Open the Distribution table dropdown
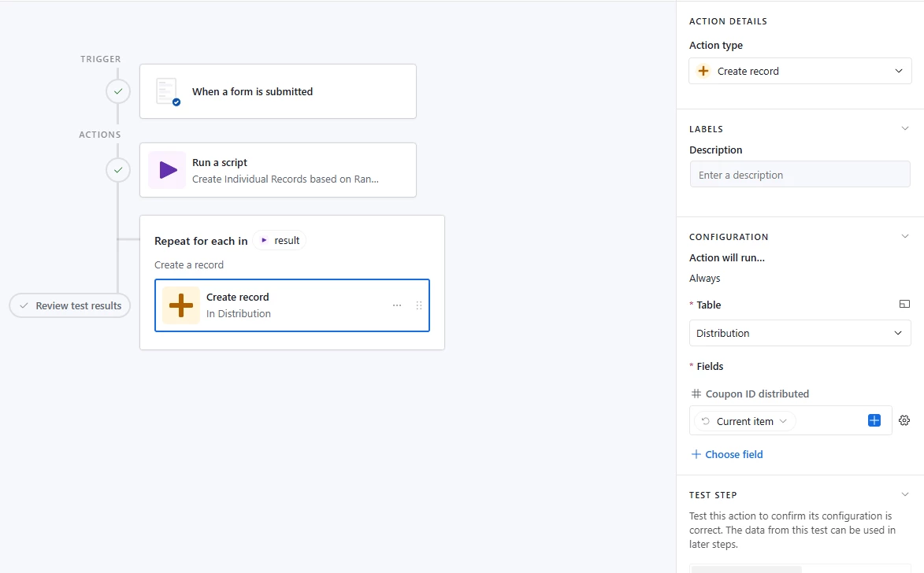924x573 pixels. click(x=800, y=333)
